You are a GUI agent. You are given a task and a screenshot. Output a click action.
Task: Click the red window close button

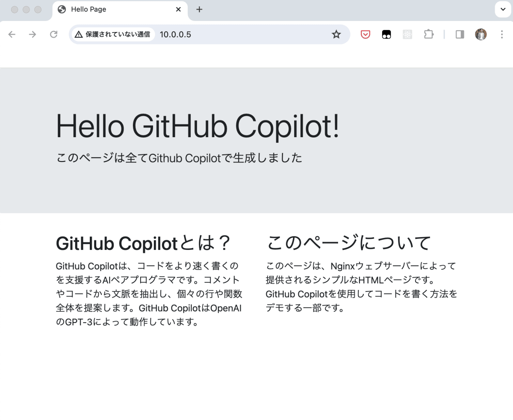(x=15, y=9)
